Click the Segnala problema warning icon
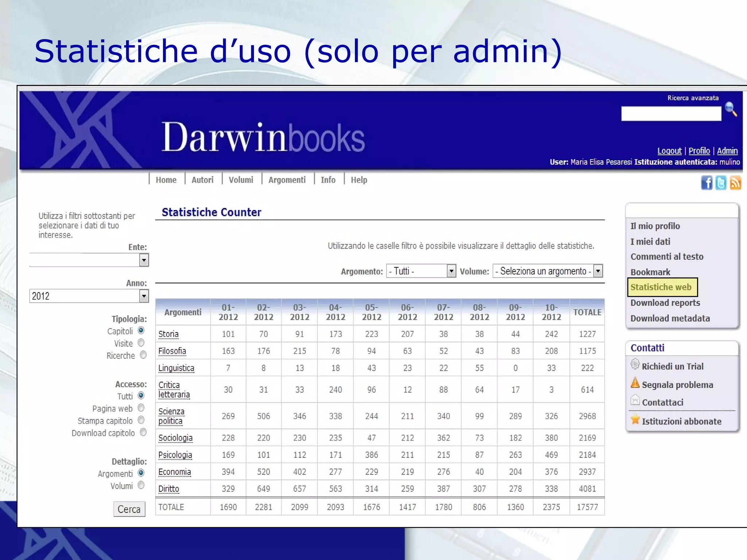 click(635, 382)
